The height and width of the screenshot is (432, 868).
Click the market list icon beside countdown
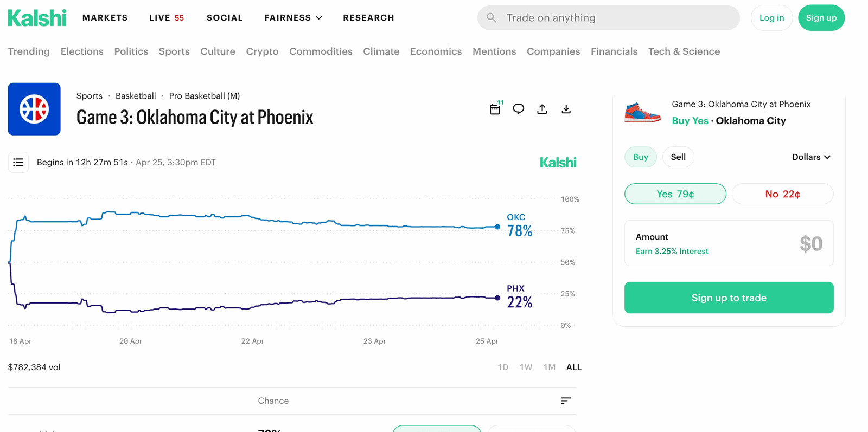point(18,162)
